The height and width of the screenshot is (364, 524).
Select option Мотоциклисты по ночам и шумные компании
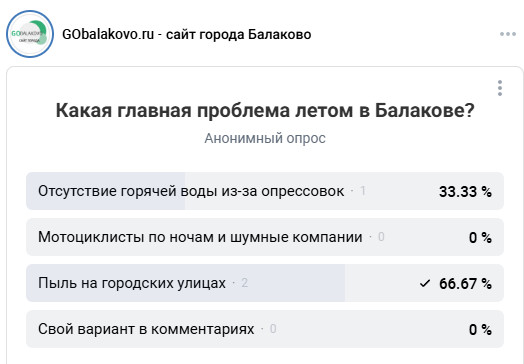tap(265, 237)
